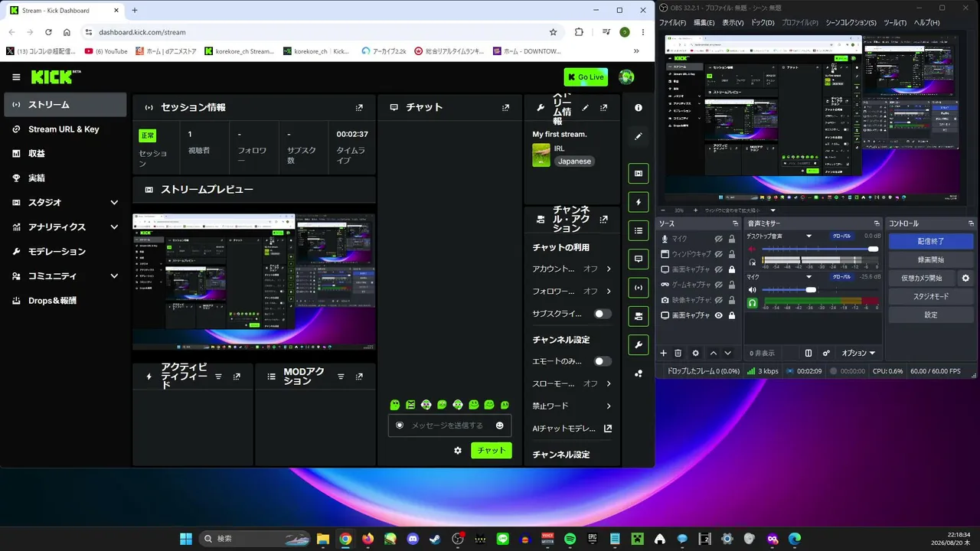
Task: Click the list icon in the right rail
Action: click(639, 230)
